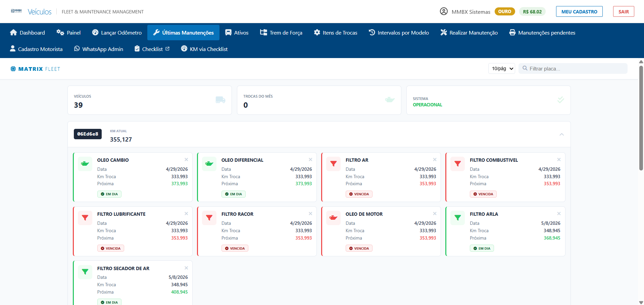644x305 pixels.
Task: Click the MMBX Veículos logo
Action: click(x=31, y=11)
